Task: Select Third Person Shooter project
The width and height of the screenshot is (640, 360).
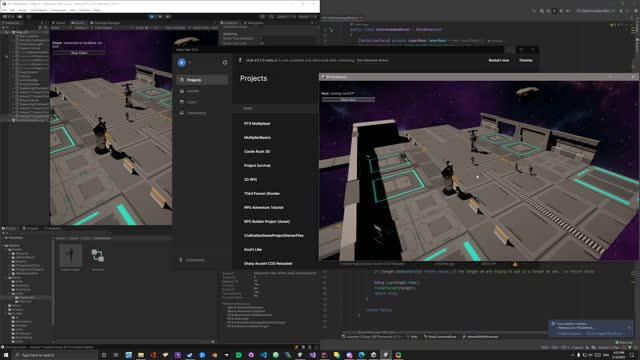Action: (x=262, y=193)
